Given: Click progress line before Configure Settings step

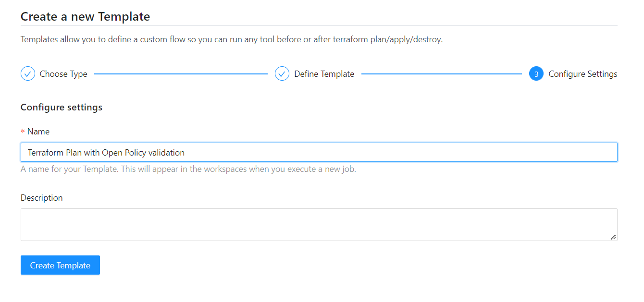Looking at the screenshot, I should [441, 74].
